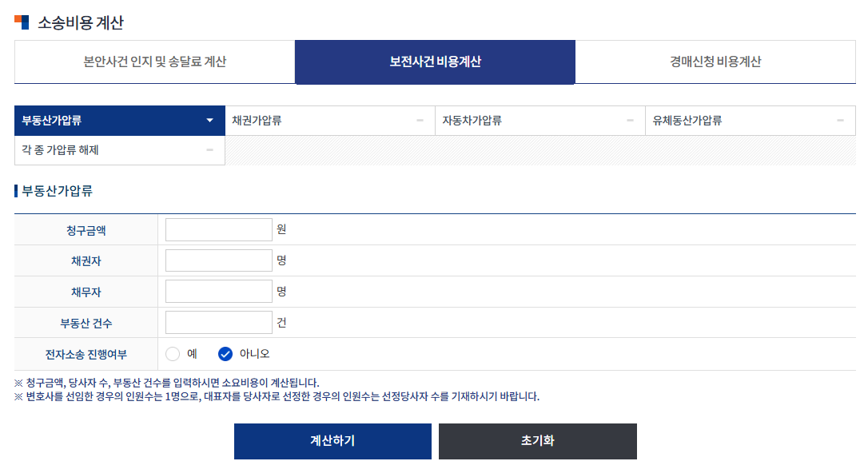Expand the 유체동산가압류 category
The height and width of the screenshot is (473, 868).
751,120
